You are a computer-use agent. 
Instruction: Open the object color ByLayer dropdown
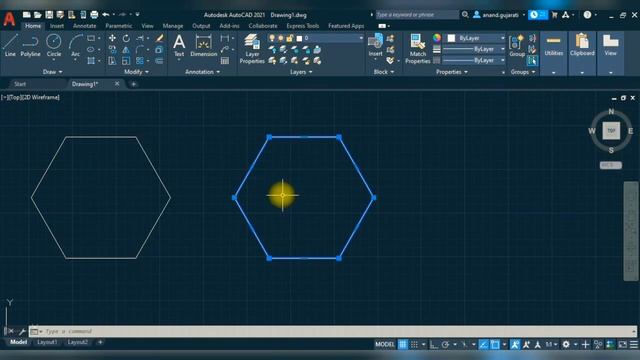[502, 38]
